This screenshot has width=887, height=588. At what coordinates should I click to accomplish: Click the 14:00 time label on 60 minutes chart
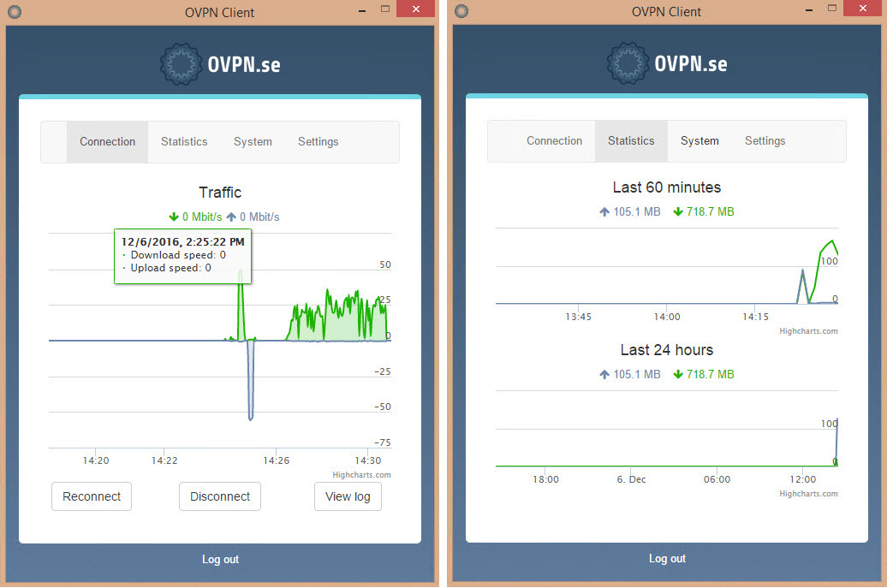click(667, 318)
